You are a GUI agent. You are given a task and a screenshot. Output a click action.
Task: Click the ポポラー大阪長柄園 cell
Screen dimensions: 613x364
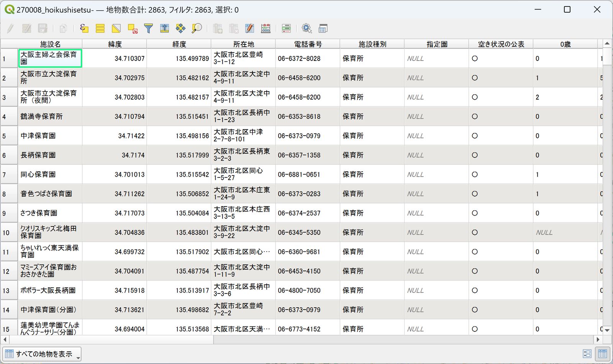(x=50, y=290)
